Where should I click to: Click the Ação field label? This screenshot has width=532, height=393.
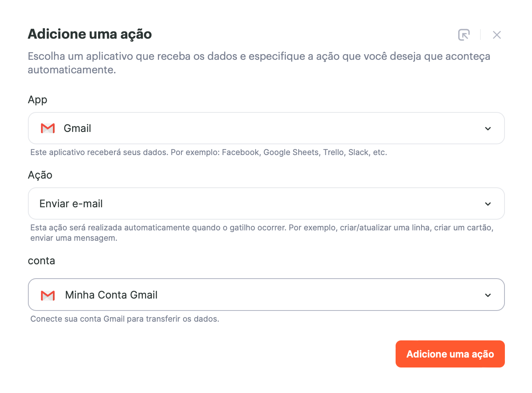pos(40,175)
